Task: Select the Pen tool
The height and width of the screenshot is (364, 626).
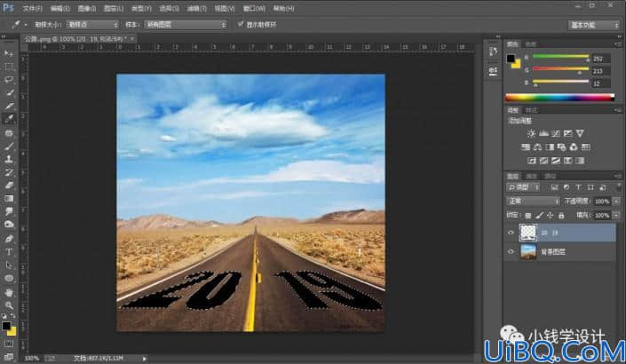Action: tap(9, 239)
